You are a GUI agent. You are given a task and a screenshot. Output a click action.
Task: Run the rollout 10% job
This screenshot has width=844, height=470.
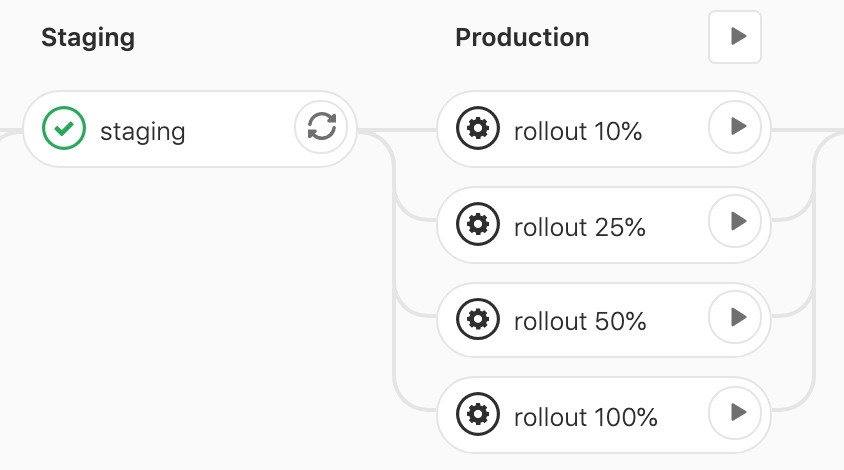click(735, 127)
